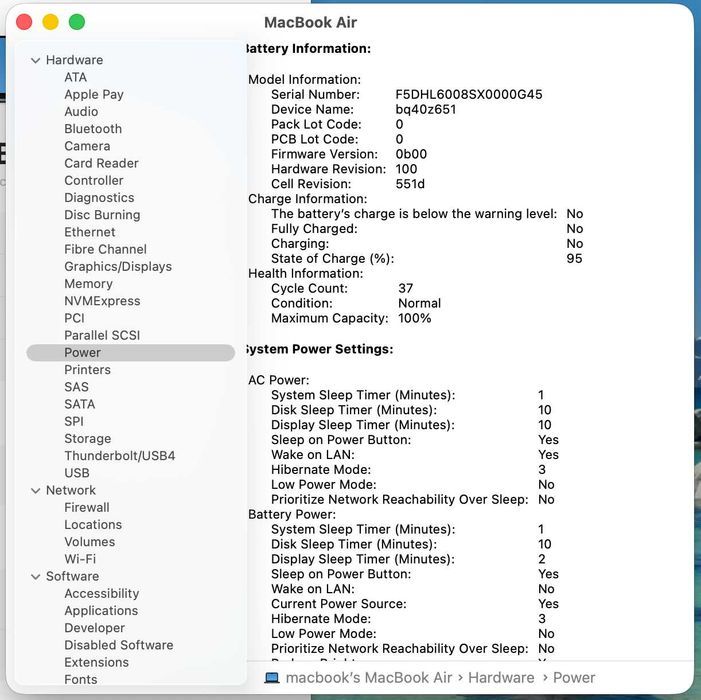Select Developer under Software
Image resolution: width=701 pixels, height=700 pixels.
[x=95, y=628]
